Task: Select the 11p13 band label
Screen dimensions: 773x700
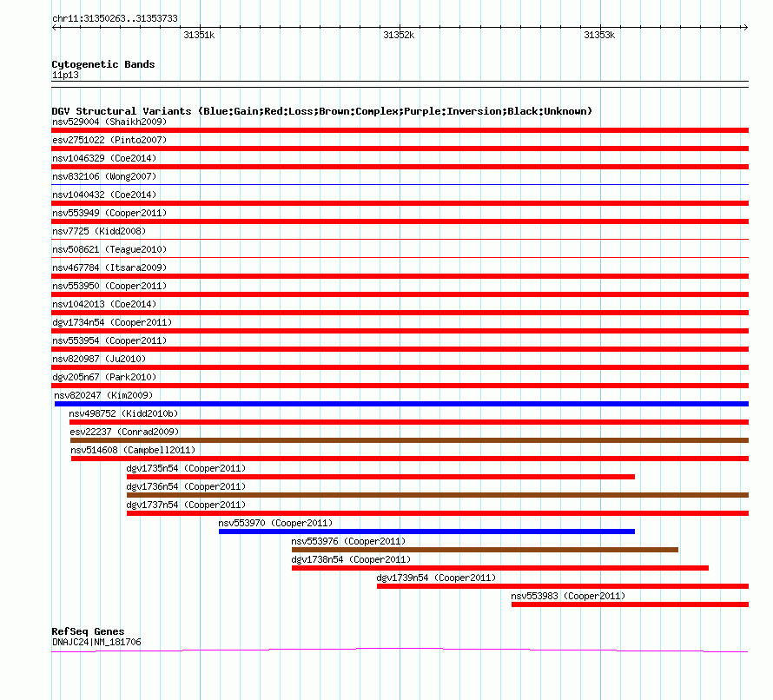Action: coord(65,75)
